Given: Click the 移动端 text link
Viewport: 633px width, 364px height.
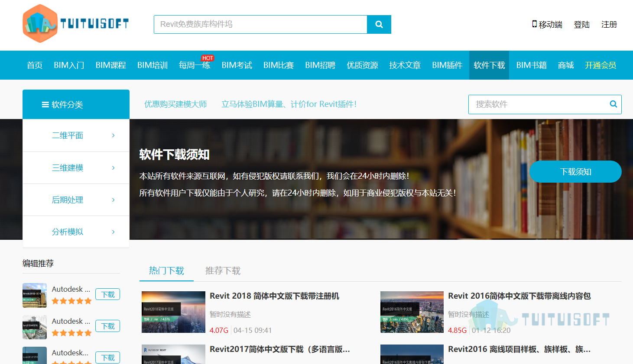Looking at the screenshot, I should coord(551,25).
